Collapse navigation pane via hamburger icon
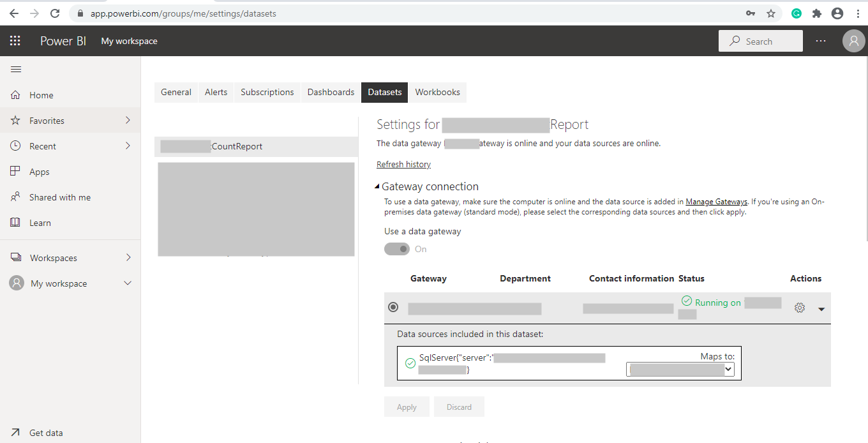This screenshot has height=443, width=868. tap(16, 70)
